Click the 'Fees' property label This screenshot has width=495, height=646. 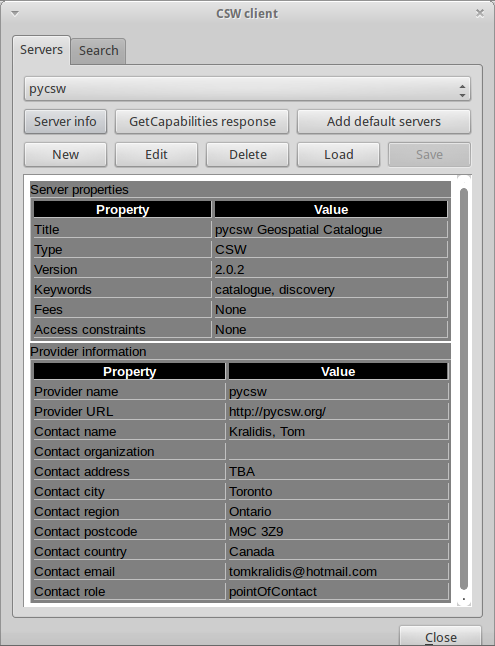pyautogui.click(x=48, y=309)
